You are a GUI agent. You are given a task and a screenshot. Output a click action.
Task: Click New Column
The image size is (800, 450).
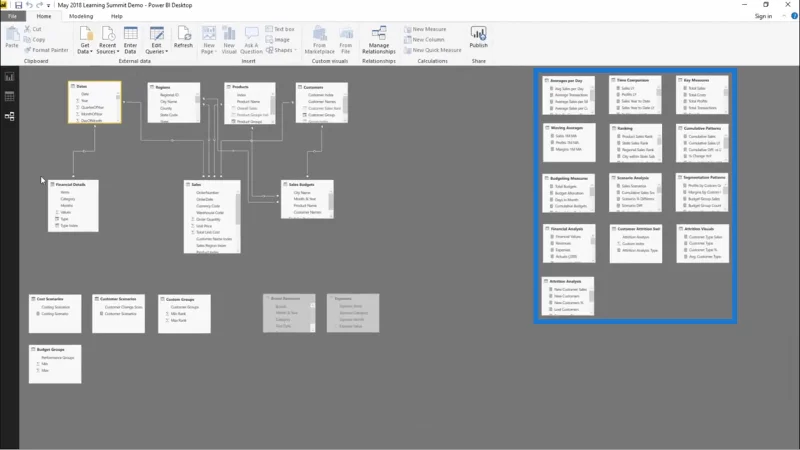424,39
